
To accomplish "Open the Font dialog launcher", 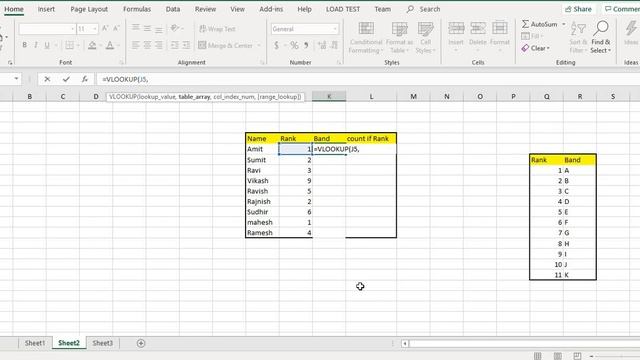I will coord(121,62).
